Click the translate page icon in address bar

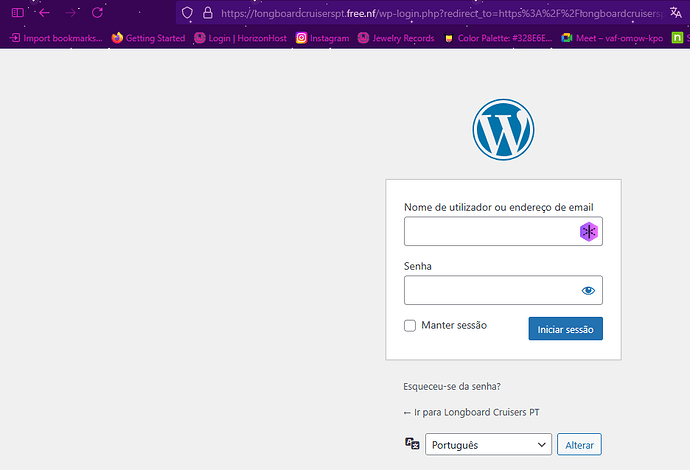point(676,13)
